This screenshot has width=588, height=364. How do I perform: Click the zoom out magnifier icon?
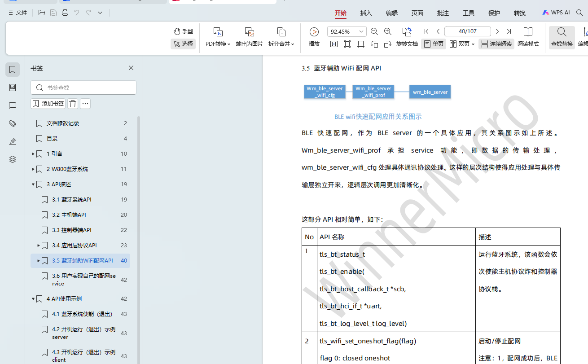pos(374,31)
